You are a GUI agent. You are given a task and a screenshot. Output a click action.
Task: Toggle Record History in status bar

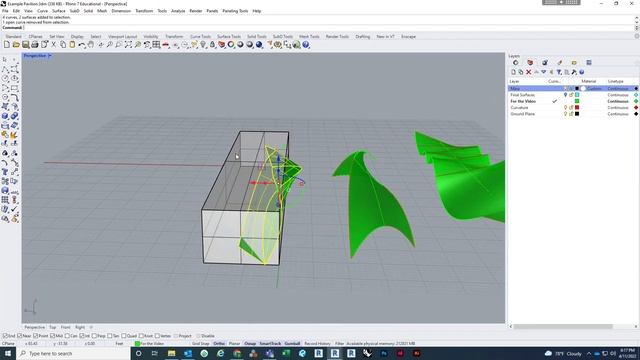tap(318, 344)
